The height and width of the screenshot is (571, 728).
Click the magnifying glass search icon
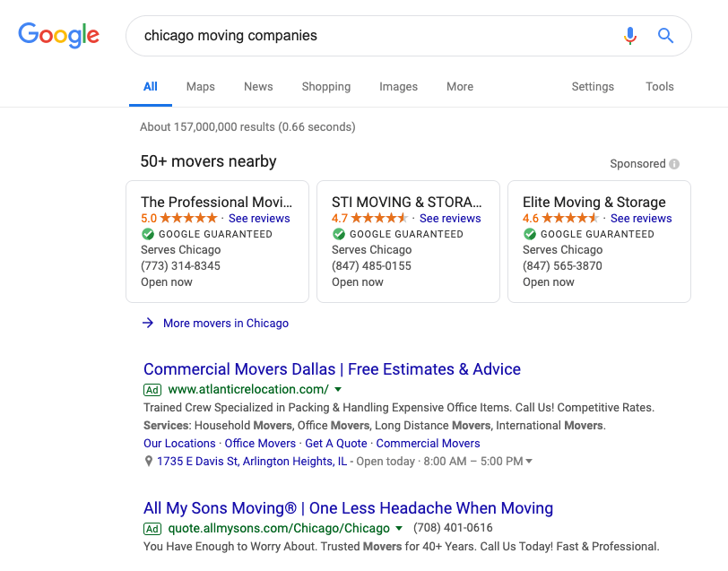665,35
